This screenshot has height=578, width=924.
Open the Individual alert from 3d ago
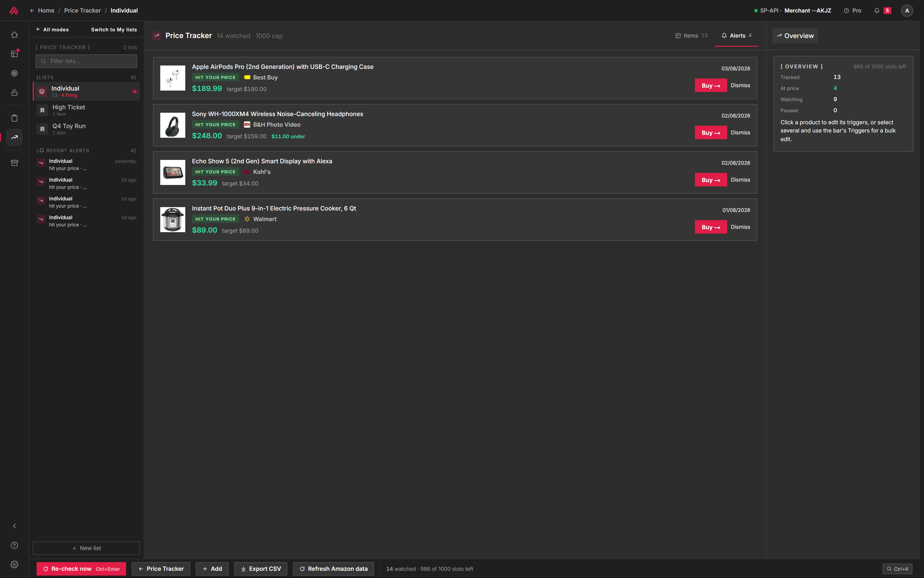coord(86,221)
